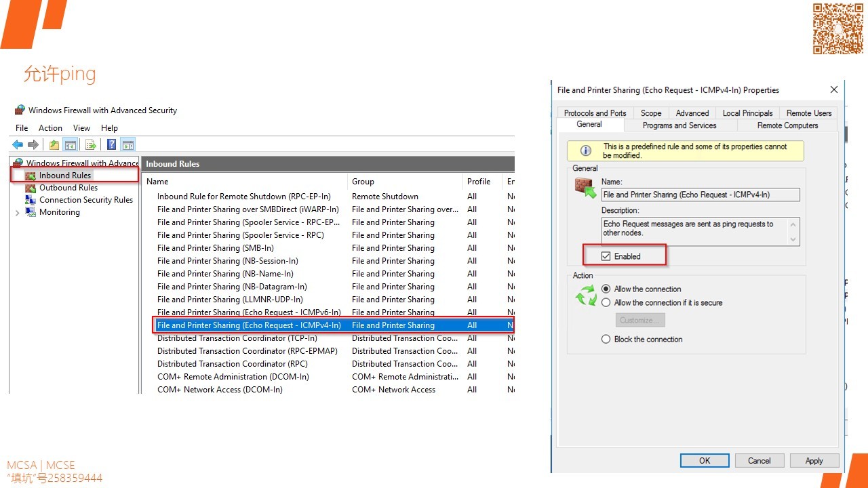Switch to Remote Computers tab
Image resolution: width=868 pixels, height=488 pixels.
click(787, 125)
